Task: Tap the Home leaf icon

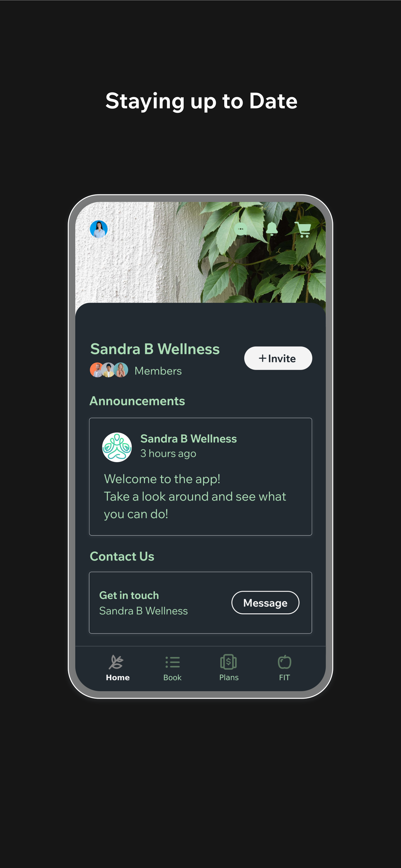Action: point(116,662)
